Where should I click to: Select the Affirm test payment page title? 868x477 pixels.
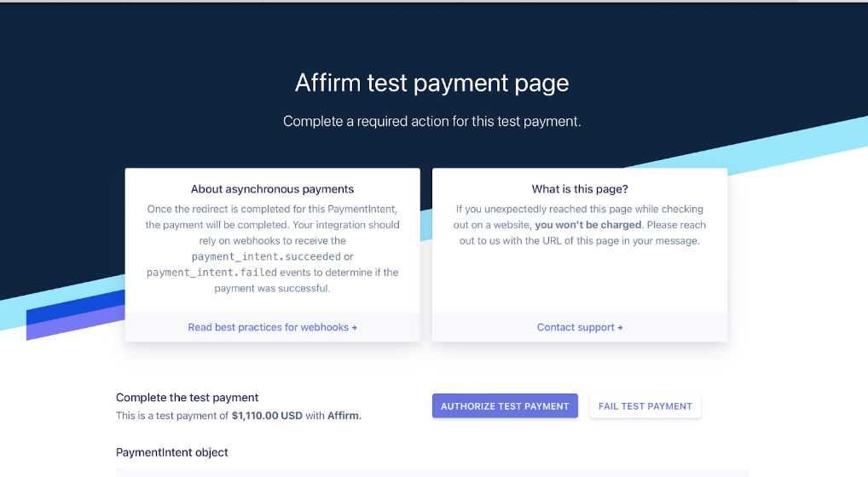(431, 83)
